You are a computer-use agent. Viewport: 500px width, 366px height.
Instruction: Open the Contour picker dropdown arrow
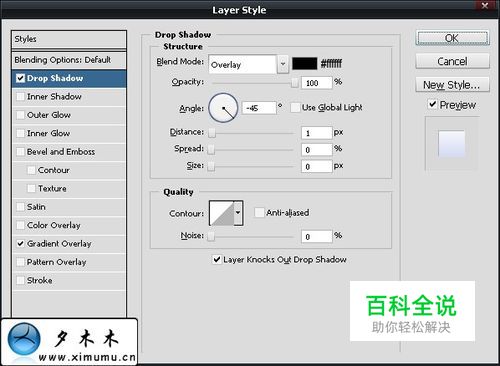(238, 213)
